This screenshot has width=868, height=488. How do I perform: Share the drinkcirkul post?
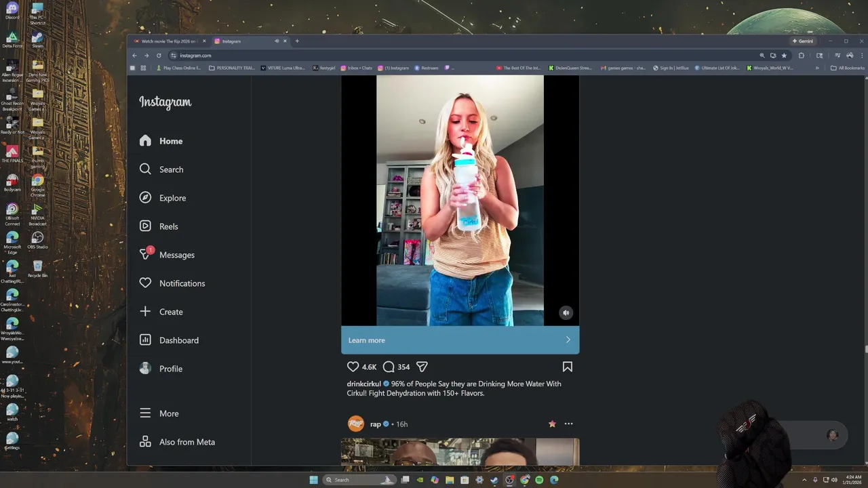click(x=422, y=367)
